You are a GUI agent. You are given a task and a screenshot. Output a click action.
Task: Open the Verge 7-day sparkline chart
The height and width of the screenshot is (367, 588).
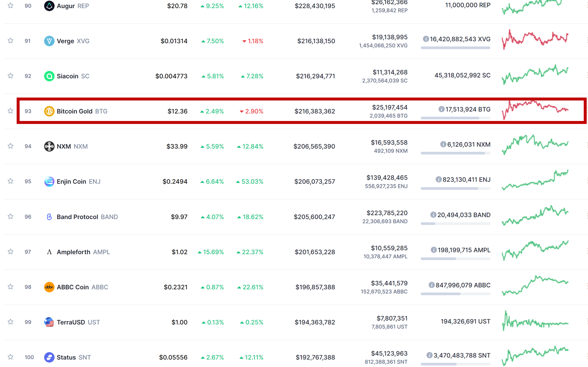[x=535, y=39]
